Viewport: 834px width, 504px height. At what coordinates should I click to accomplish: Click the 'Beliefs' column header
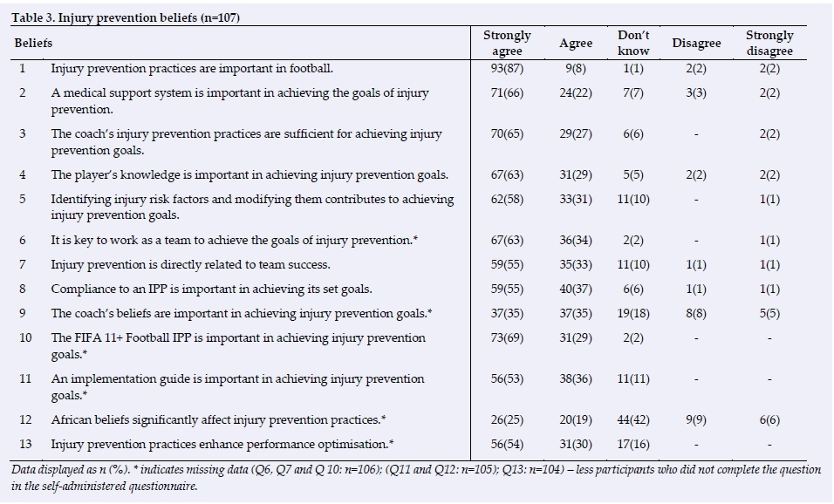coord(34,43)
